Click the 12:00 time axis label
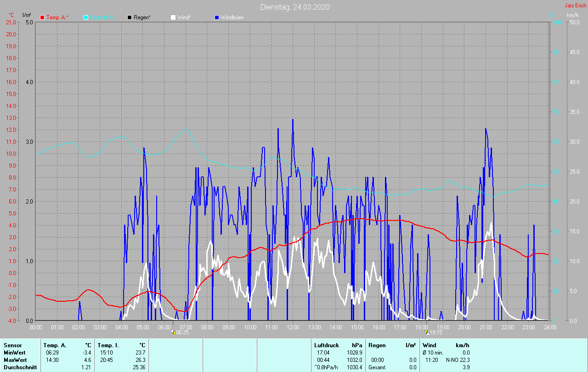The width and height of the screenshot is (588, 372). click(x=293, y=327)
